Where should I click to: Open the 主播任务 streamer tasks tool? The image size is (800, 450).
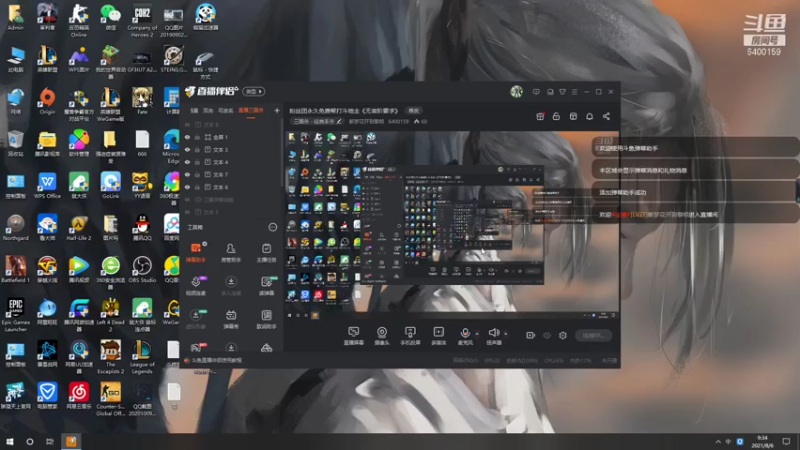[266, 252]
